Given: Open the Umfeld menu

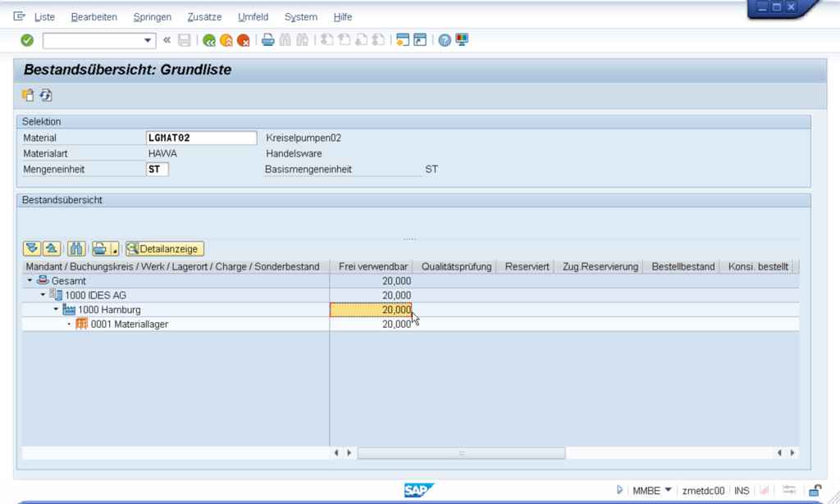Looking at the screenshot, I should click(x=253, y=17).
